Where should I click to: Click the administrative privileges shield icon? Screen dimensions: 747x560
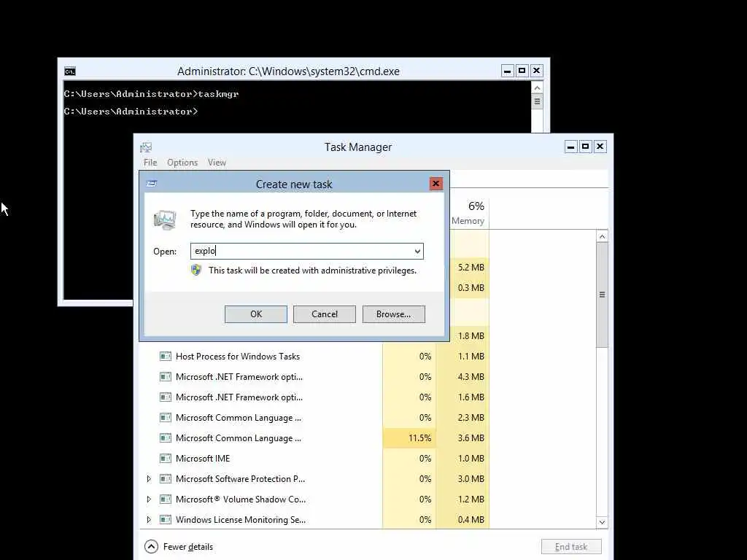click(x=196, y=271)
